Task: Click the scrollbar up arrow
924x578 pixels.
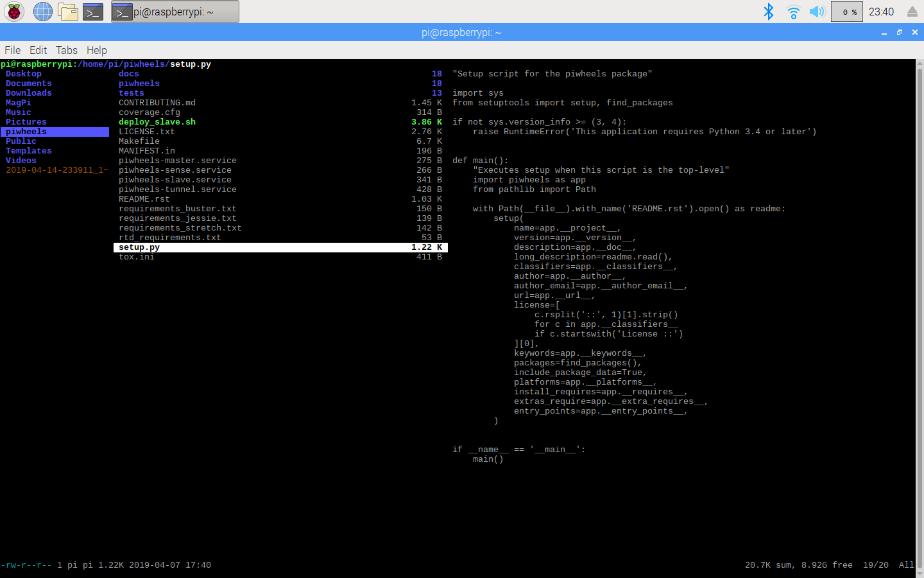Action: coord(920,63)
